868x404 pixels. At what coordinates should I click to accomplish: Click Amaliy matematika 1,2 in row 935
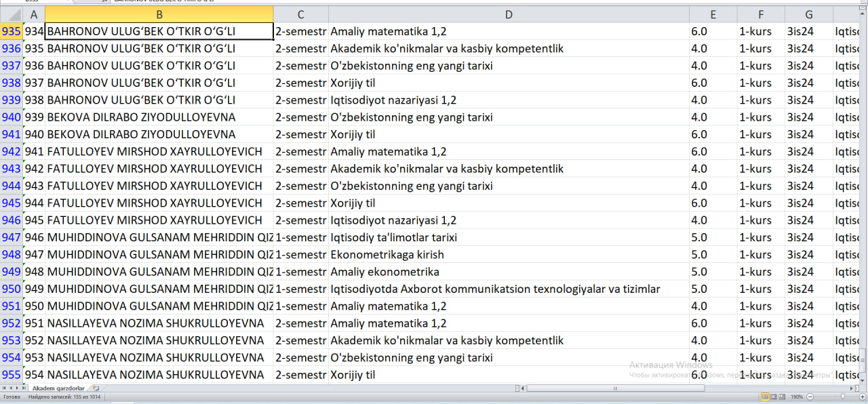(x=509, y=31)
